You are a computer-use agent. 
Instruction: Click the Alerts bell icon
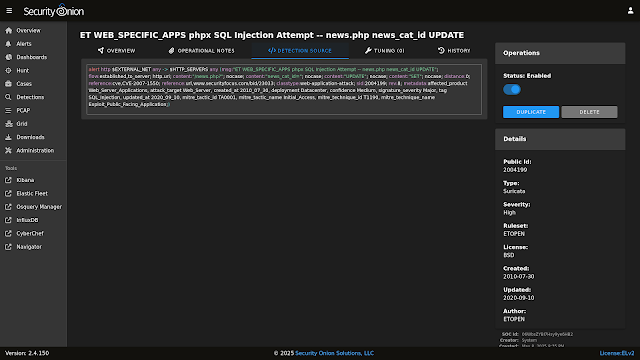[8, 44]
